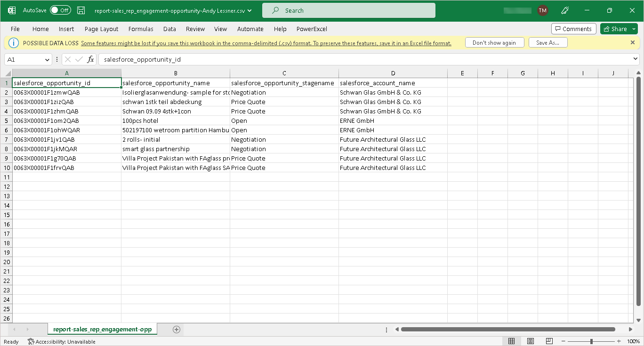Expand the file name dropdown in title bar
Viewport: 644px width, 346px height.
coord(249,10)
